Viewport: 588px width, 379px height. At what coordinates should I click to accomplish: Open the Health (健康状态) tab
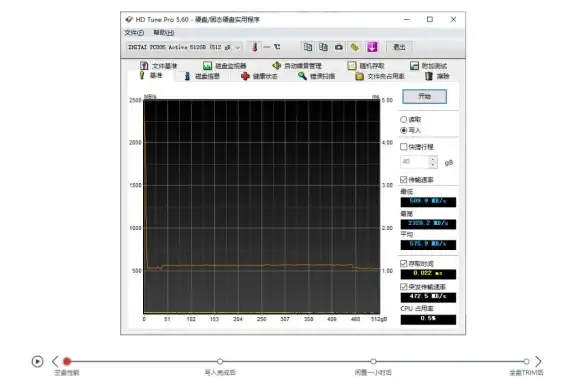(x=259, y=76)
